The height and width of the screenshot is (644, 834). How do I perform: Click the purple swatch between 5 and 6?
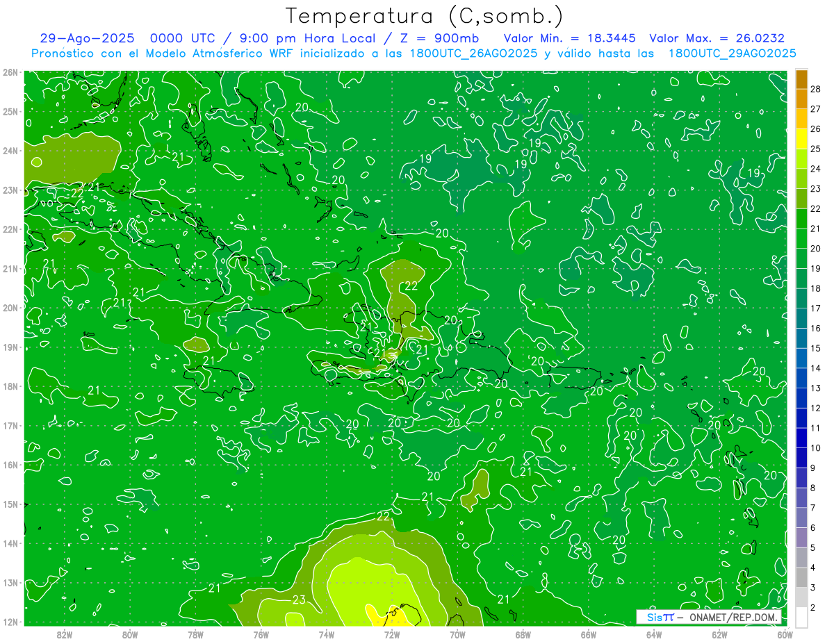[801, 537]
